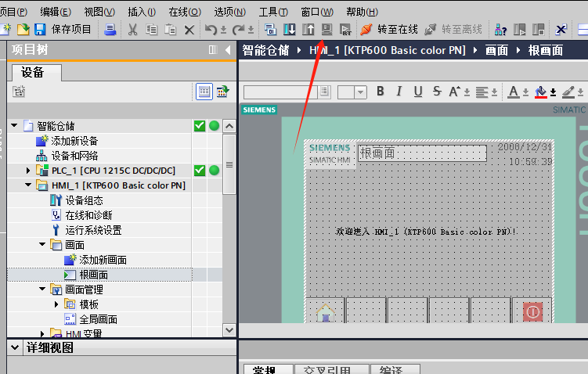Click the green checkmark beside PLC_1

[200, 171]
